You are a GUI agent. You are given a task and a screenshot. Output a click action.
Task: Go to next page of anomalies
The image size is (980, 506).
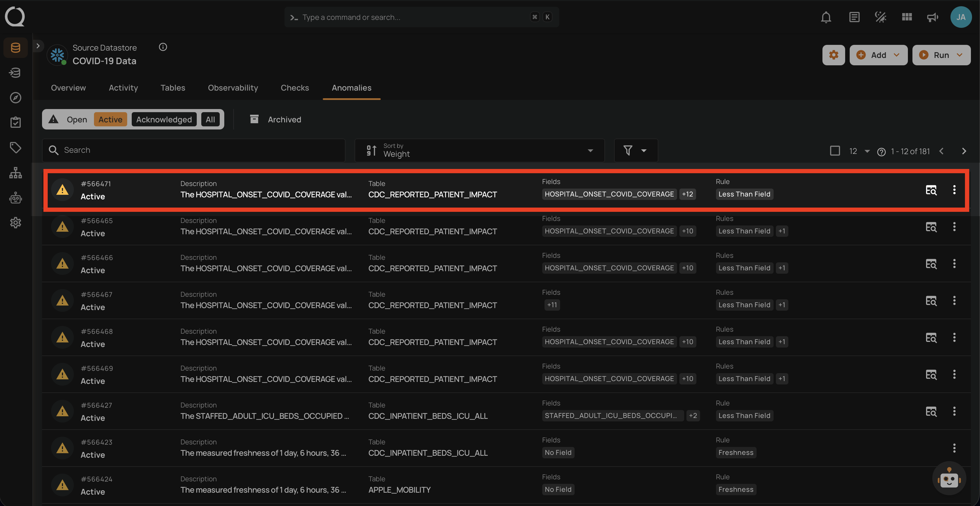point(964,151)
